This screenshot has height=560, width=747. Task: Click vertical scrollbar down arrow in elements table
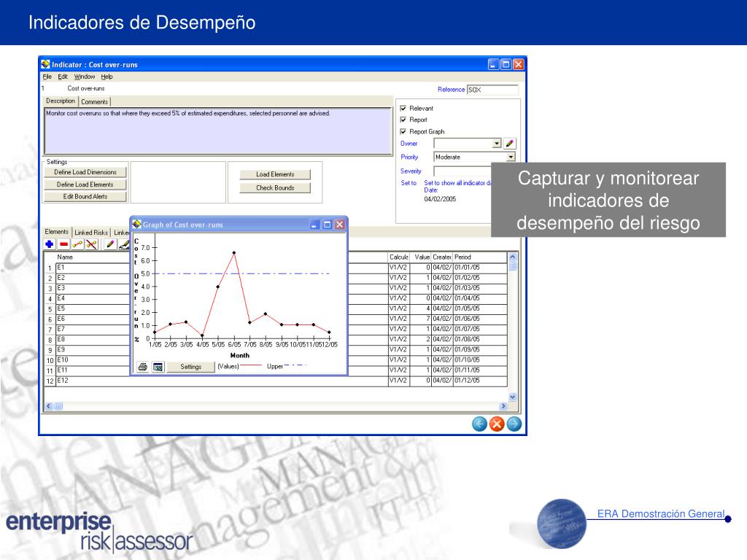pos(513,397)
